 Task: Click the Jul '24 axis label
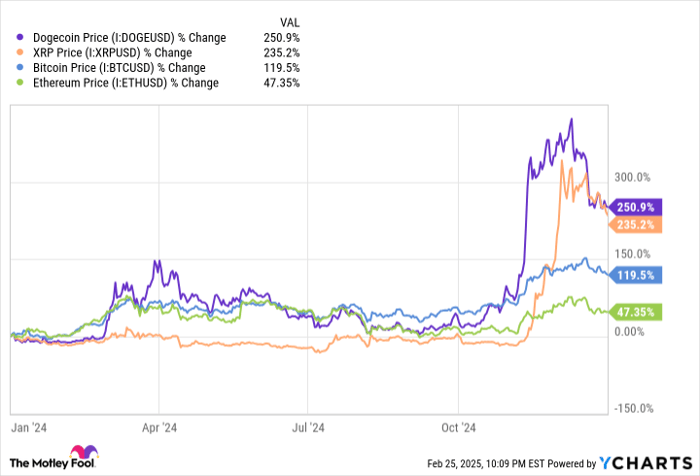tap(307, 424)
